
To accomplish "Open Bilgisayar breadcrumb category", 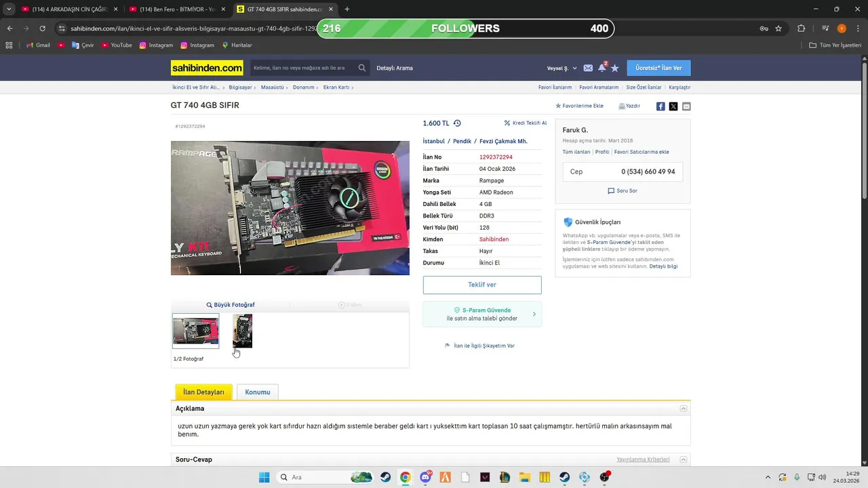I will tap(241, 87).
